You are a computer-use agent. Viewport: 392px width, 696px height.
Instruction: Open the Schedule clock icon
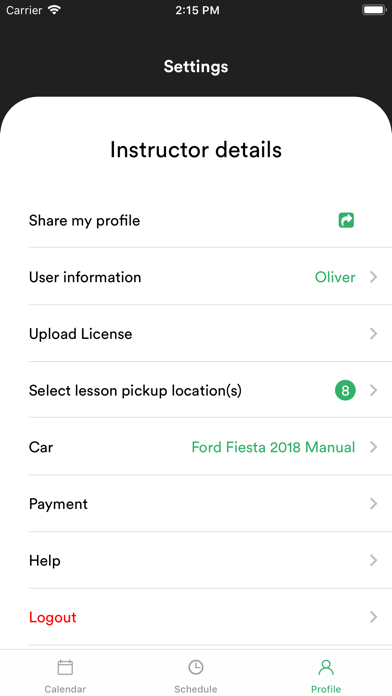point(196,667)
